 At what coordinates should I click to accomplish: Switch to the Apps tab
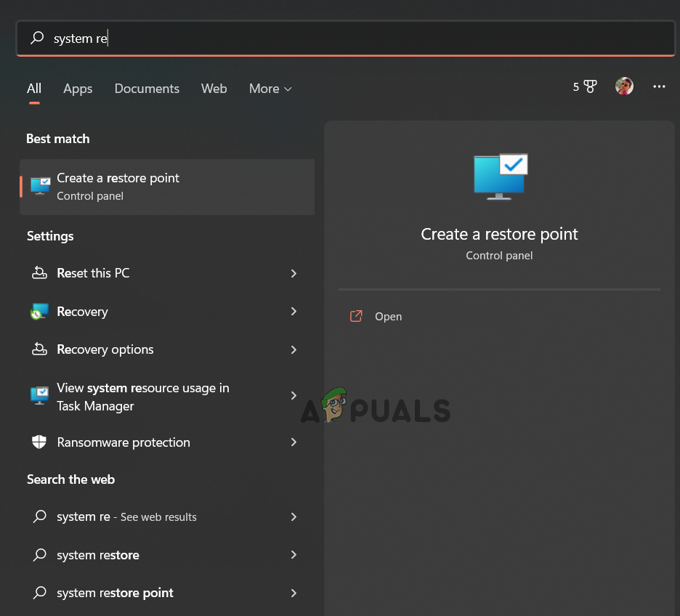click(x=78, y=89)
